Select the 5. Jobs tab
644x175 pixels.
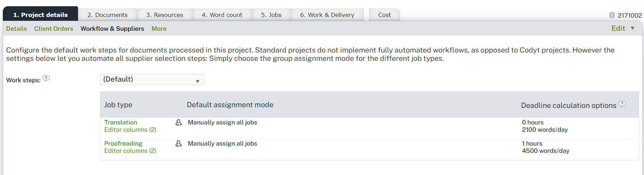point(271,15)
